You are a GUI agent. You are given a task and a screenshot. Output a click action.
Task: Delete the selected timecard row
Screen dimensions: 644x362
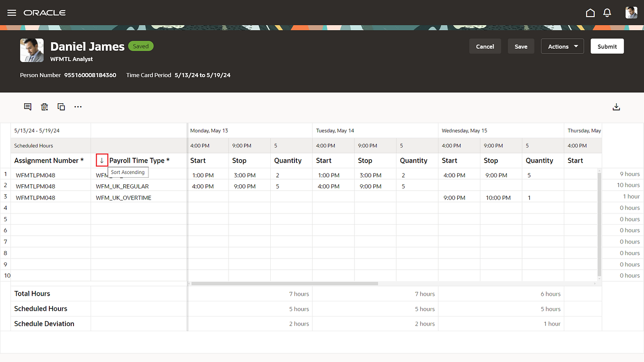click(x=44, y=107)
